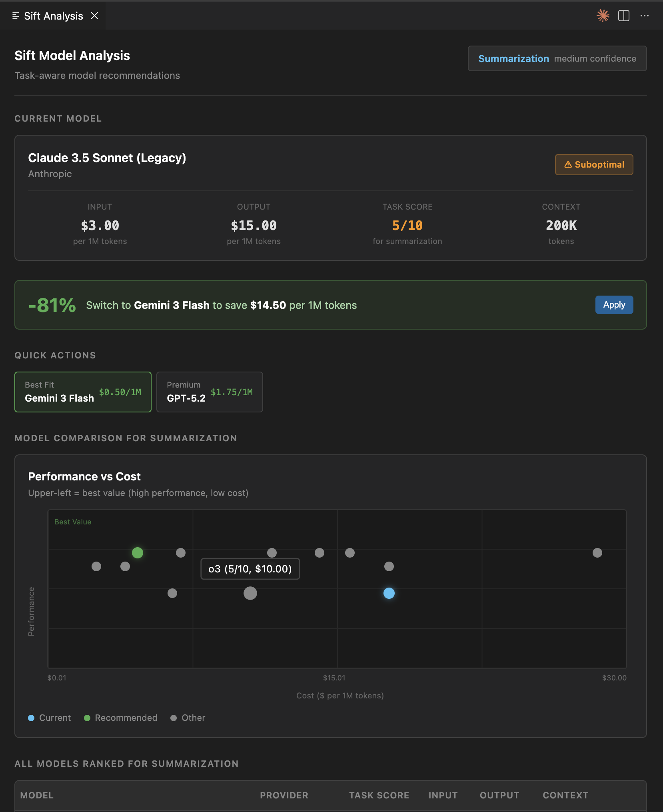Screen dimensions: 663x812
Task: Click the Summarization medium confidence badge
Action: tap(557, 58)
